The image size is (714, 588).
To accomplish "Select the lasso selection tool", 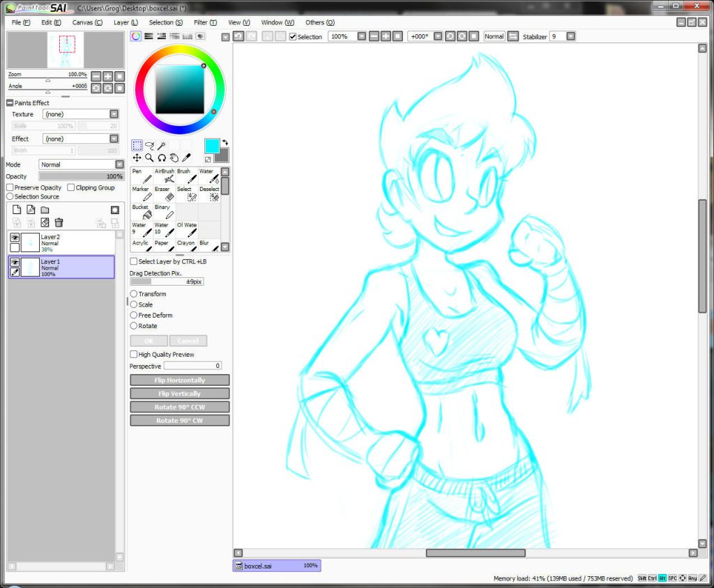I will tap(149, 146).
